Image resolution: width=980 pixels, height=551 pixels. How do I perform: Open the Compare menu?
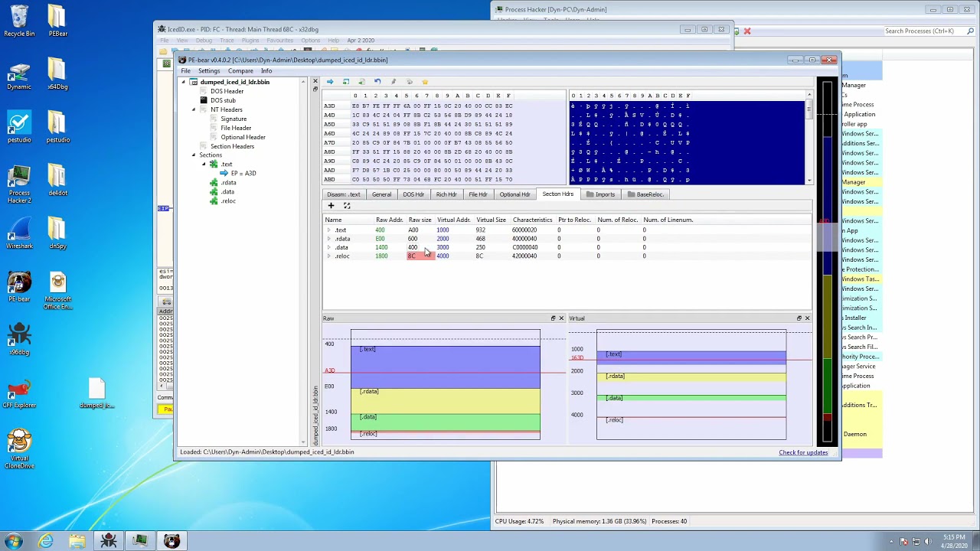click(240, 71)
